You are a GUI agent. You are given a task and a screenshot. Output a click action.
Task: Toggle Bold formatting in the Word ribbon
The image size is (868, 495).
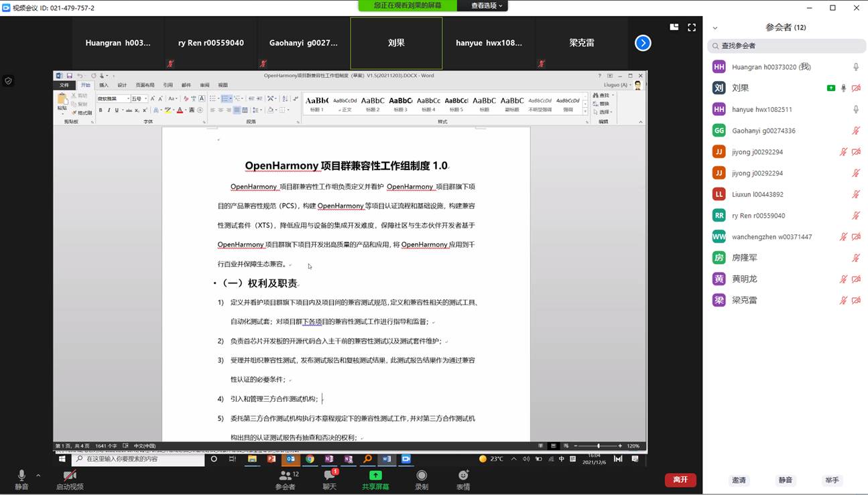[x=101, y=110]
